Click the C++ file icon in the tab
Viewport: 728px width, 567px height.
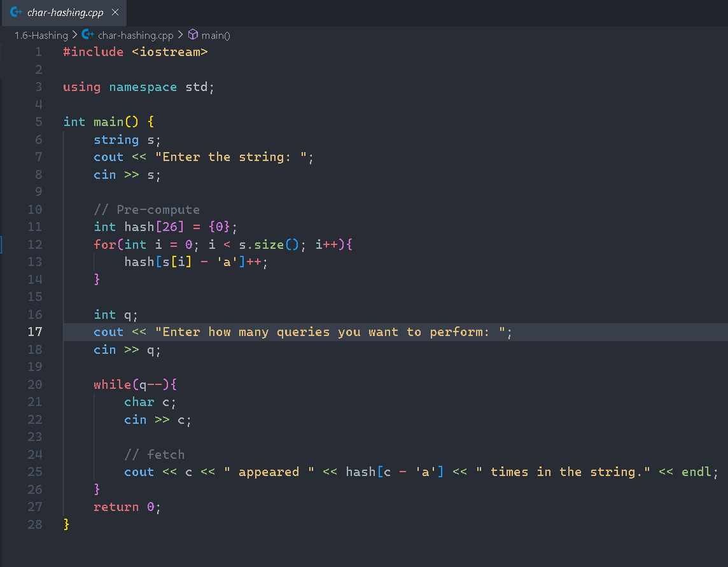click(17, 12)
